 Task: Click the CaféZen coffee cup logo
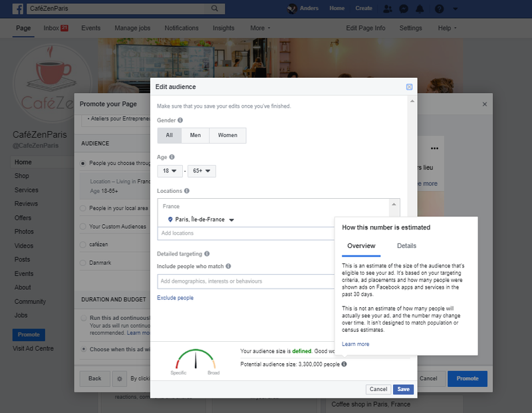(x=53, y=83)
